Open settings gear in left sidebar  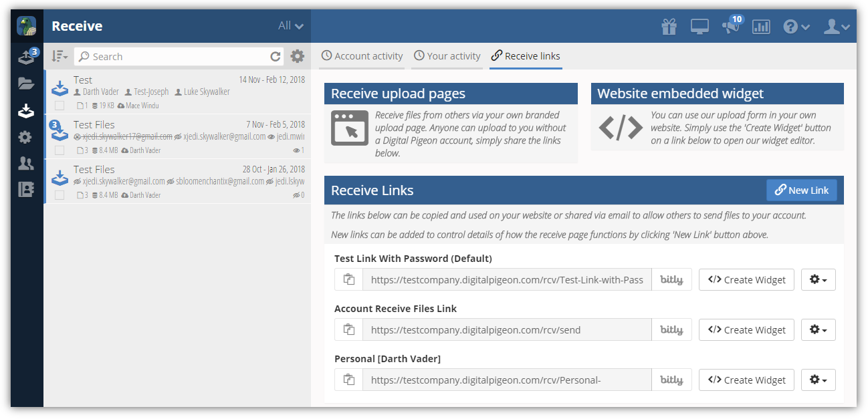(25, 138)
